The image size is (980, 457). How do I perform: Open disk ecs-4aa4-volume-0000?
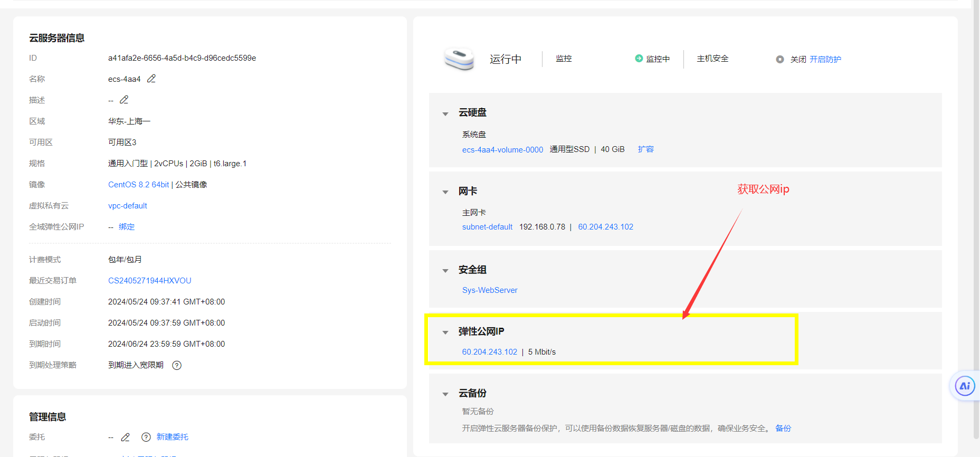[x=502, y=150]
